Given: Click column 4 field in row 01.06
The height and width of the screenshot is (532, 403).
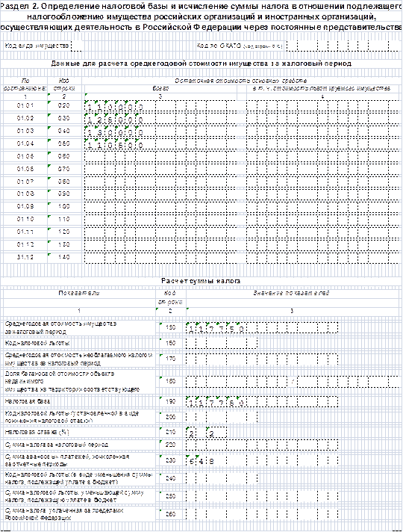Looking at the screenshot, I should click(322, 170).
